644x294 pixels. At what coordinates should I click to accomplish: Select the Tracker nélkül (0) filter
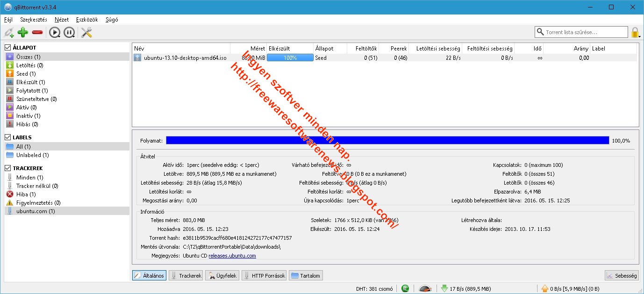pos(66,186)
